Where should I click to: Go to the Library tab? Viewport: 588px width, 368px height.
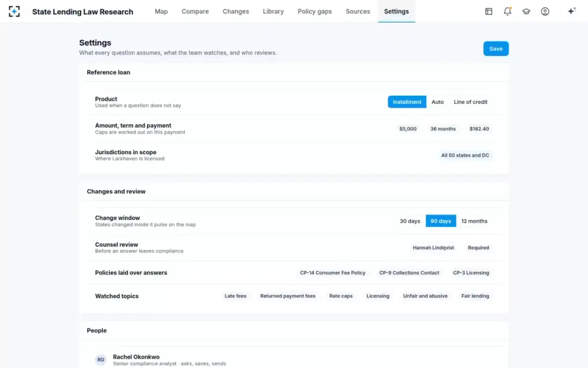pos(273,11)
